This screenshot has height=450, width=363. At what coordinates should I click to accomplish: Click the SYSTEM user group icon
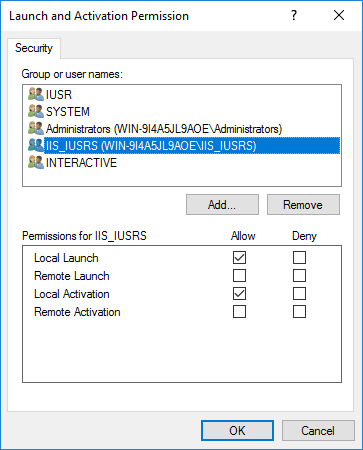36,111
